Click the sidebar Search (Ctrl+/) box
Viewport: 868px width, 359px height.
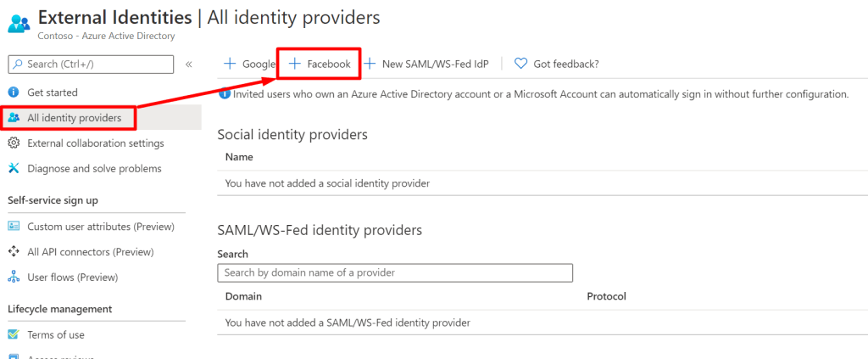pos(93,64)
